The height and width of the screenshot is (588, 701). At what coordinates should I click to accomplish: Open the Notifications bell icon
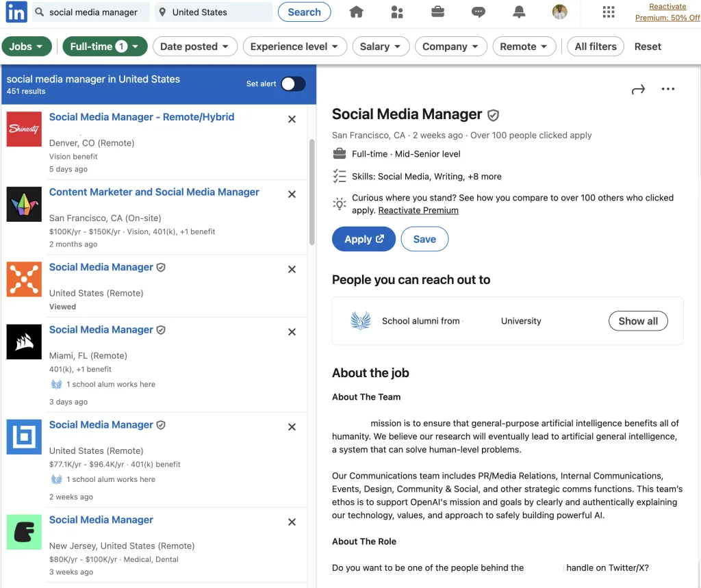coord(519,12)
